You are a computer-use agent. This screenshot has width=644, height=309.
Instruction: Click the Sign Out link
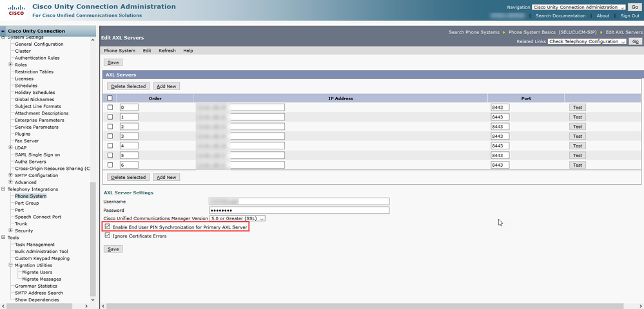click(630, 15)
